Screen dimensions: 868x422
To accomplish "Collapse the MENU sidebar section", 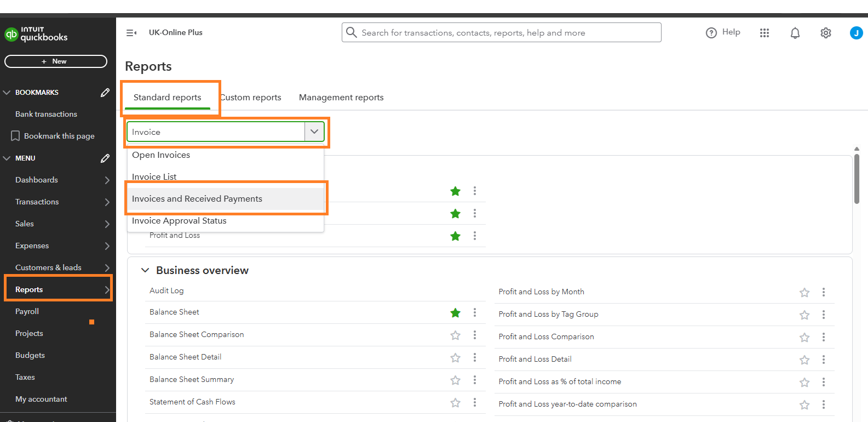I will 7,158.
